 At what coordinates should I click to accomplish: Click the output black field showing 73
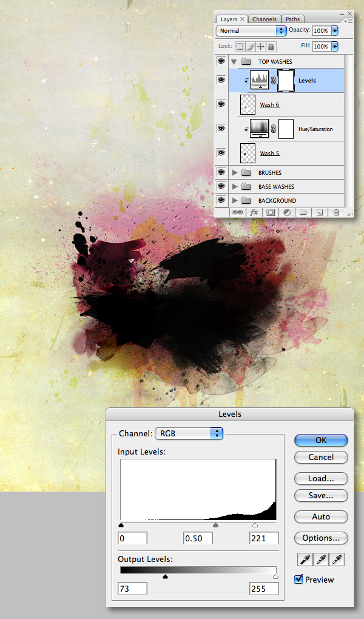133,589
